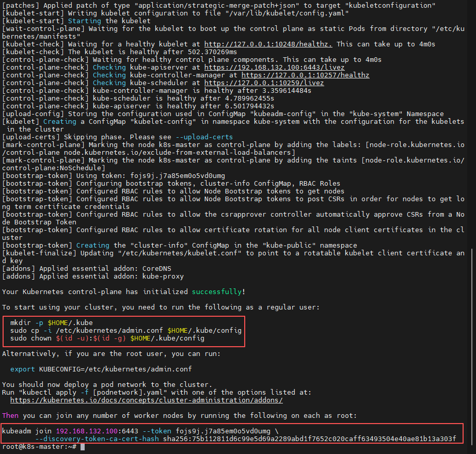The height and width of the screenshot is (454, 476).
Task: Click '[upload-config] Storing the configuration' line
Action: pos(223,114)
